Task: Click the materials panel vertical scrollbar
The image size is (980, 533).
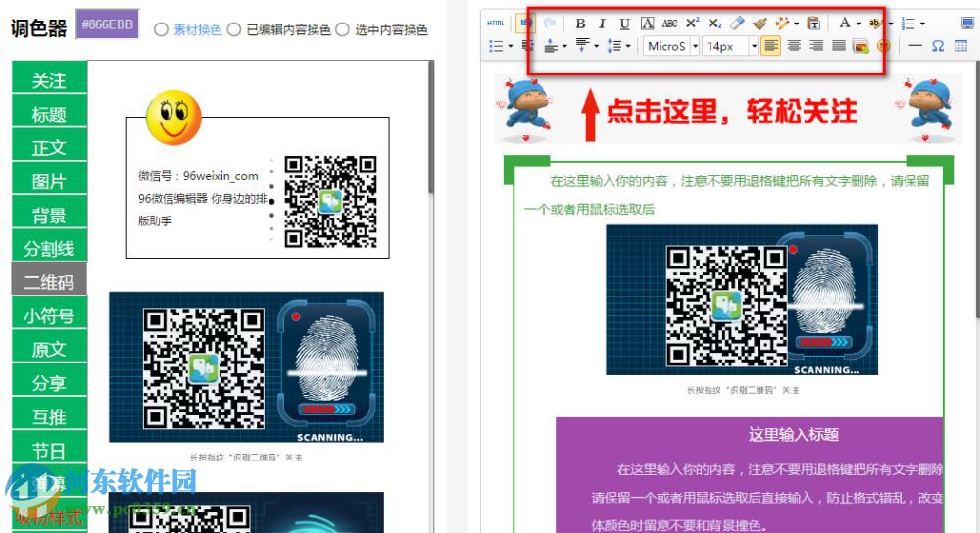Action: tap(430, 128)
